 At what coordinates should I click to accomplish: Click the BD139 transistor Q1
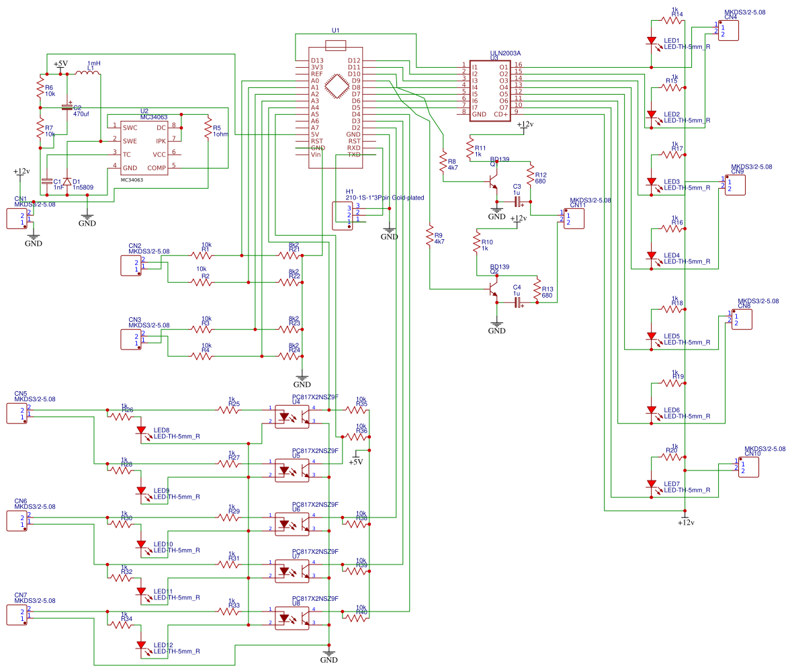click(493, 181)
